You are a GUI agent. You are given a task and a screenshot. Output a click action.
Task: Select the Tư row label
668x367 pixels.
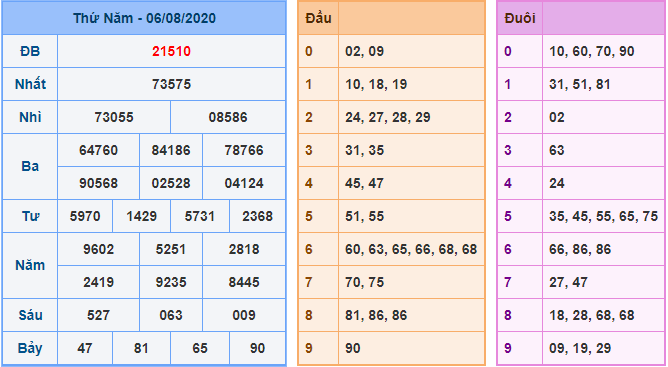point(30,216)
